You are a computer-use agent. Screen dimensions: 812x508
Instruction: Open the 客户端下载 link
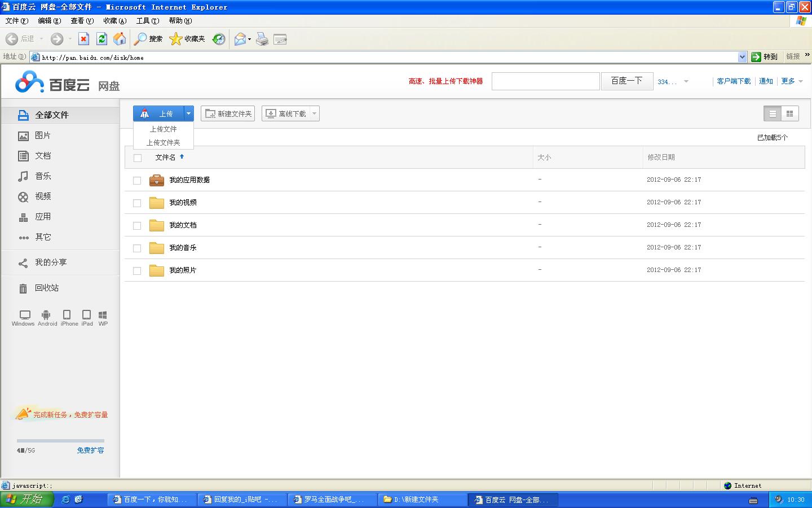734,81
